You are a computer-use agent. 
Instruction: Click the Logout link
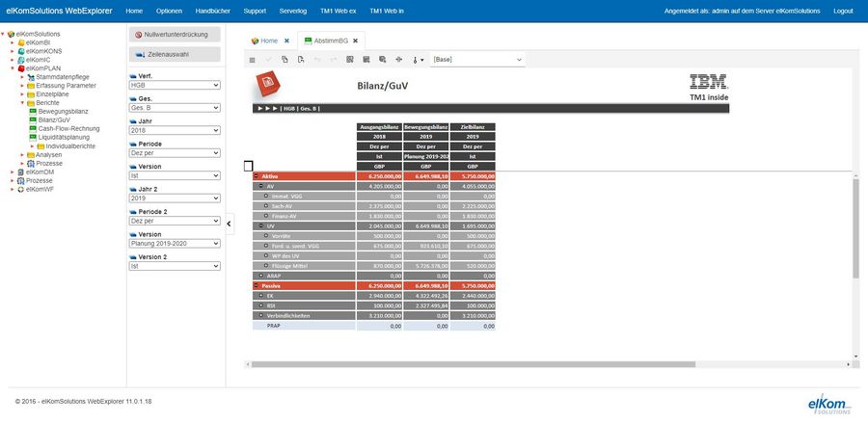point(843,11)
